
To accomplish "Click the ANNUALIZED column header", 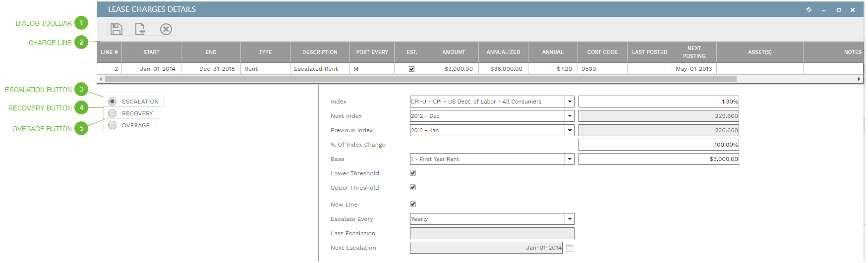I will pos(503,52).
